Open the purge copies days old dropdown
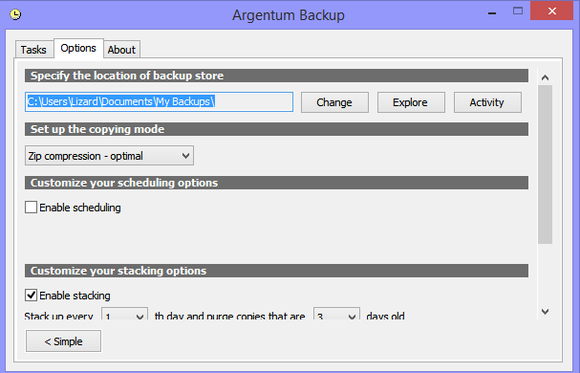The width and height of the screenshot is (580, 373). 336,314
